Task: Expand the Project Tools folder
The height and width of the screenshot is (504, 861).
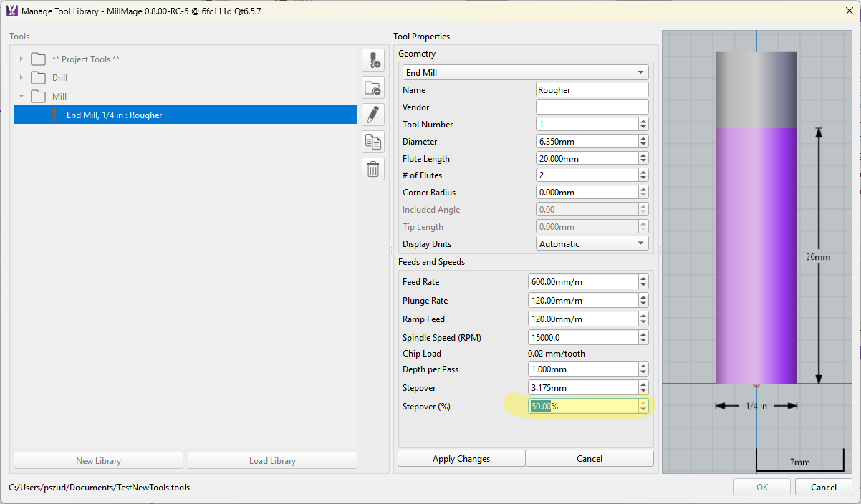Action: point(21,59)
